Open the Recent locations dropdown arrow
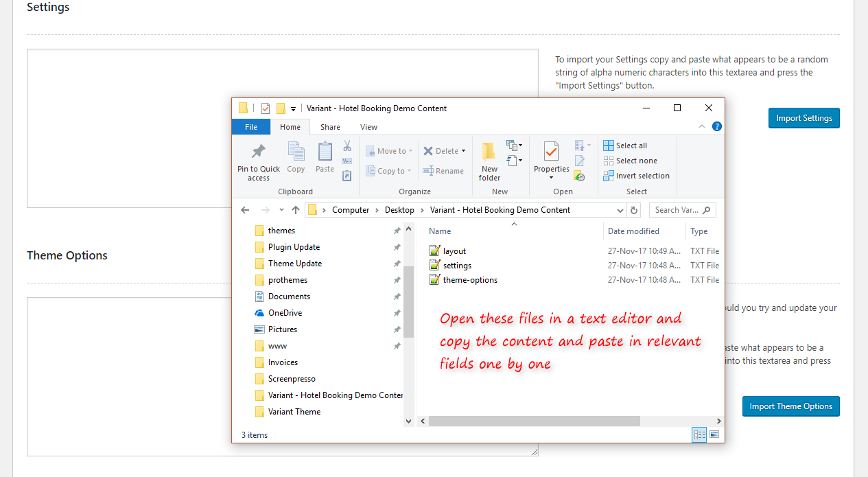The image size is (868, 477). (x=281, y=210)
